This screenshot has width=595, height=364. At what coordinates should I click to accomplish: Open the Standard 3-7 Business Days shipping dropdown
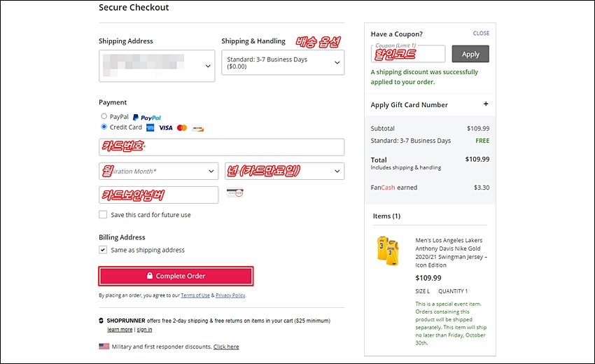tap(283, 62)
